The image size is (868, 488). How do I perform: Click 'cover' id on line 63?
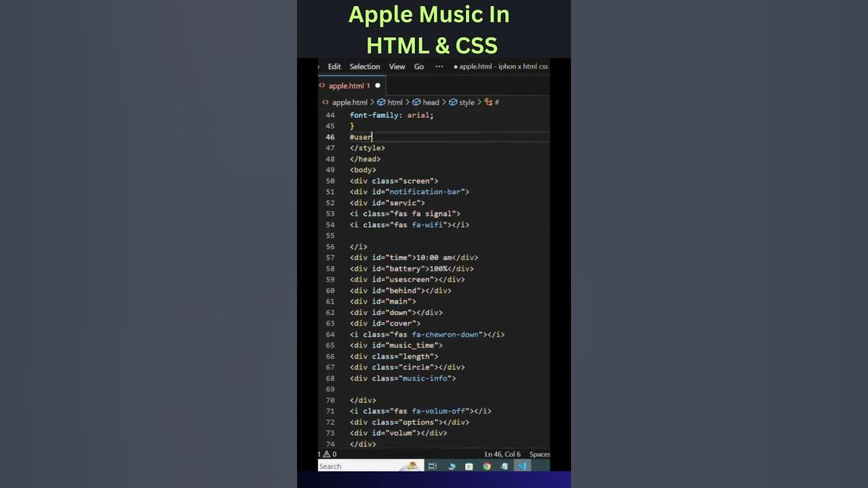coord(401,323)
